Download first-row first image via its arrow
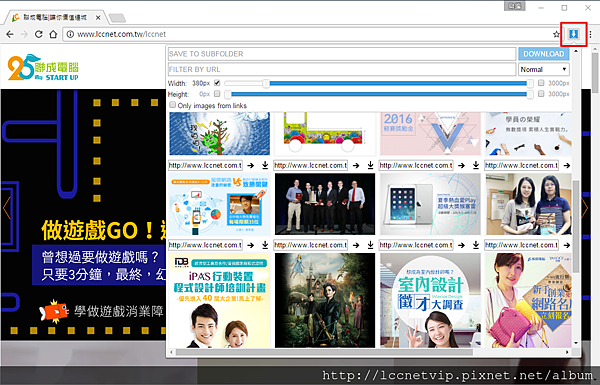This screenshot has height=385, width=600. click(265, 165)
